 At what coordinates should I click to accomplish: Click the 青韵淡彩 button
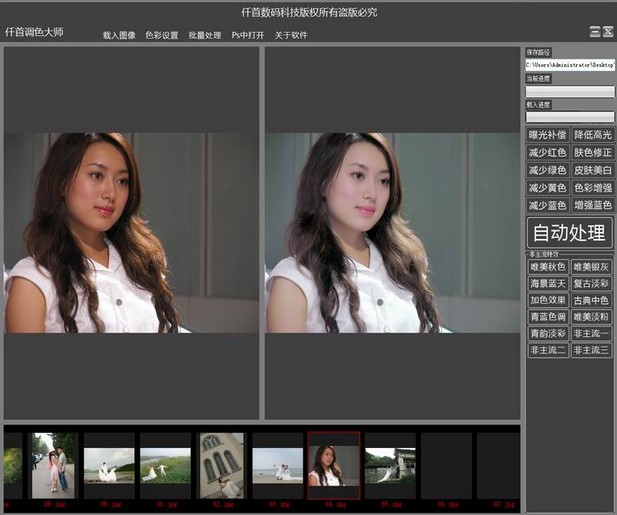click(x=547, y=334)
